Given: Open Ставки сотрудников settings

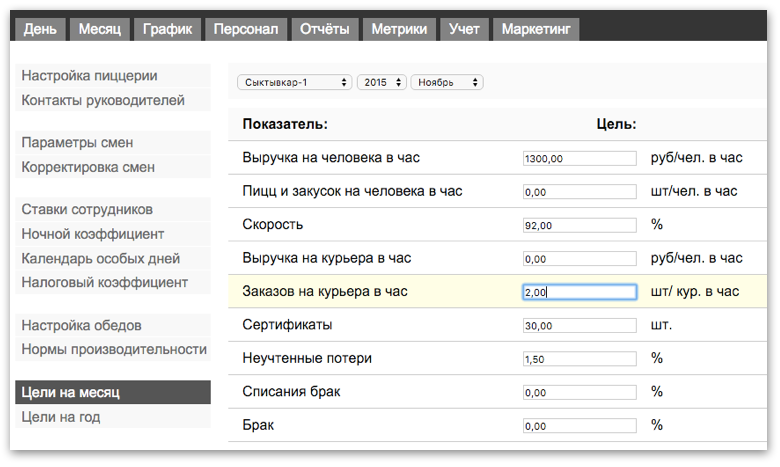Looking at the screenshot, I should pos(113,209).
